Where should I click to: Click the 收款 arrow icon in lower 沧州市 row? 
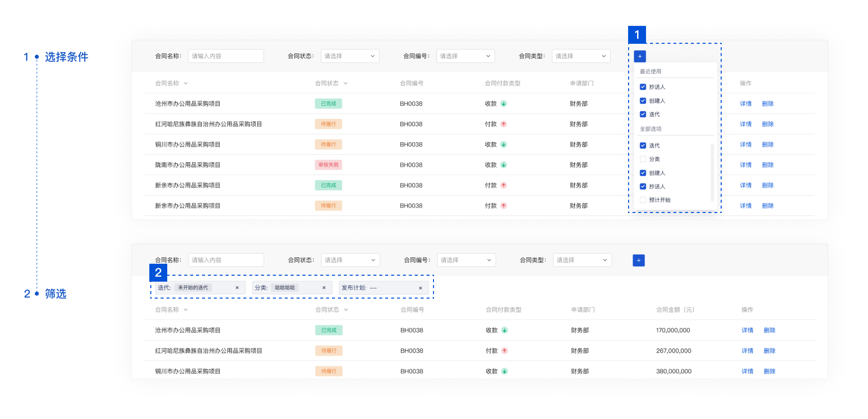coord(505,330)
